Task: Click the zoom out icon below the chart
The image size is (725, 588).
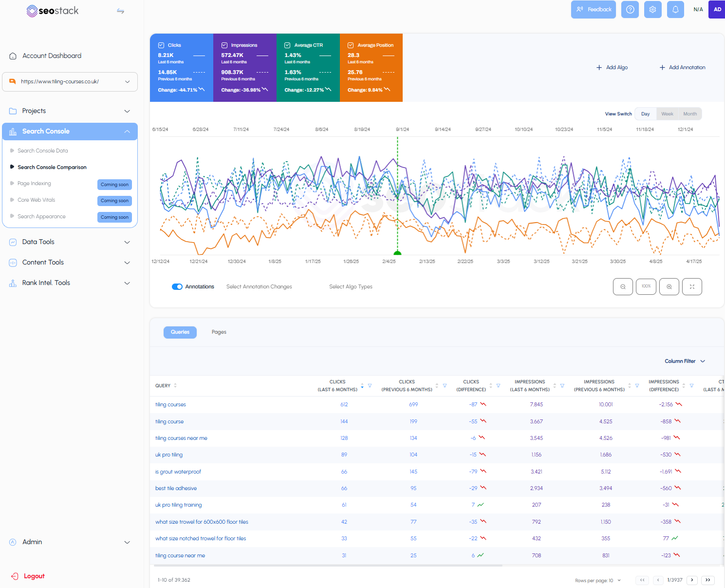Action: click(x=623, y=286)
